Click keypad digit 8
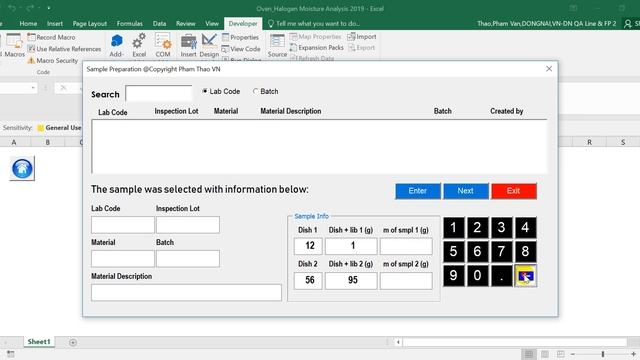Screen dimensions: 640x360 [x=525, y=251]
